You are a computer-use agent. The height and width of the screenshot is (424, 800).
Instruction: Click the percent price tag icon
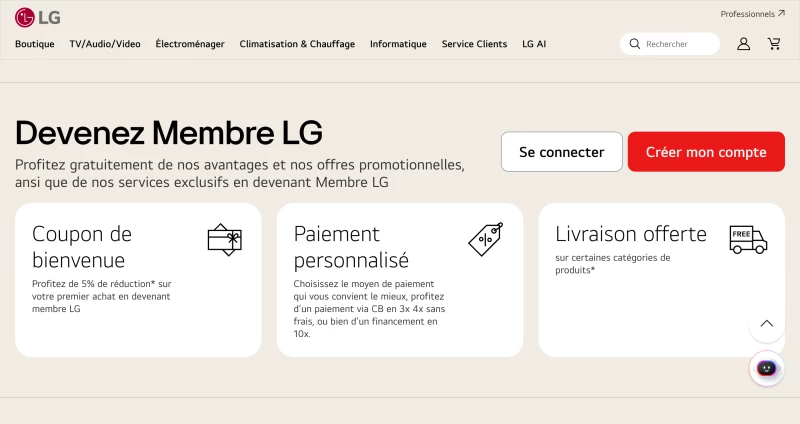[x=486, y=239]
